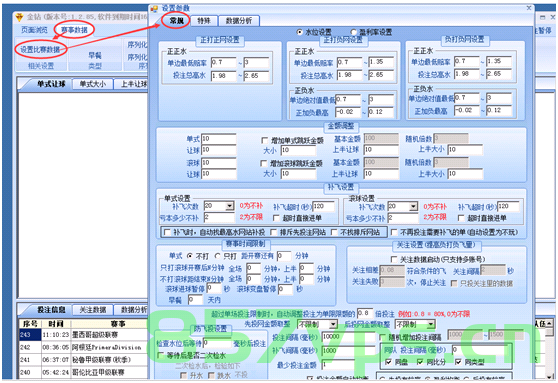Click the 单式 amount field in 金额调整
The image size is (558, 383).
click(x=219, y=139)
